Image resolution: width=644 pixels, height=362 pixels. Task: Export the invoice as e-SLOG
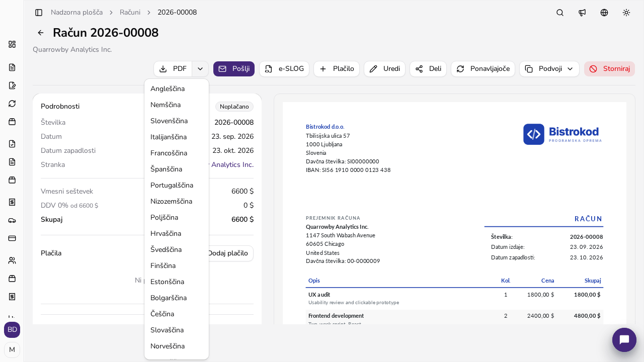click(x=284, y=69)
